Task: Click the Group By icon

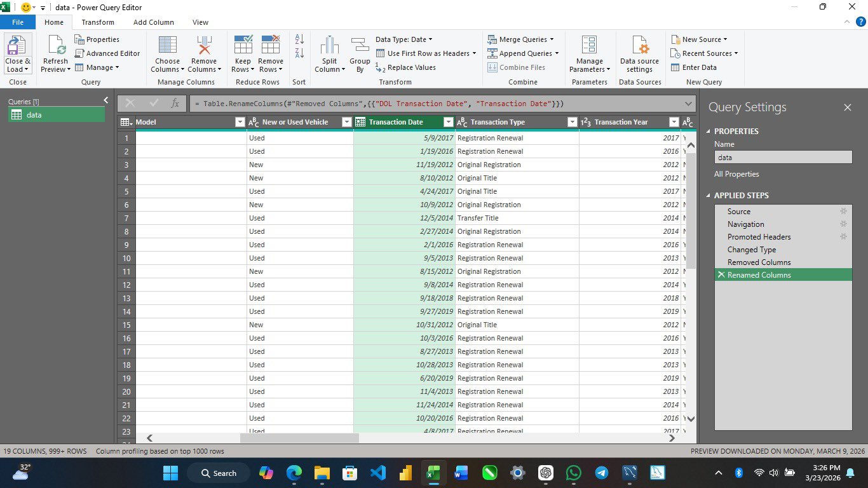Action: 360,46
